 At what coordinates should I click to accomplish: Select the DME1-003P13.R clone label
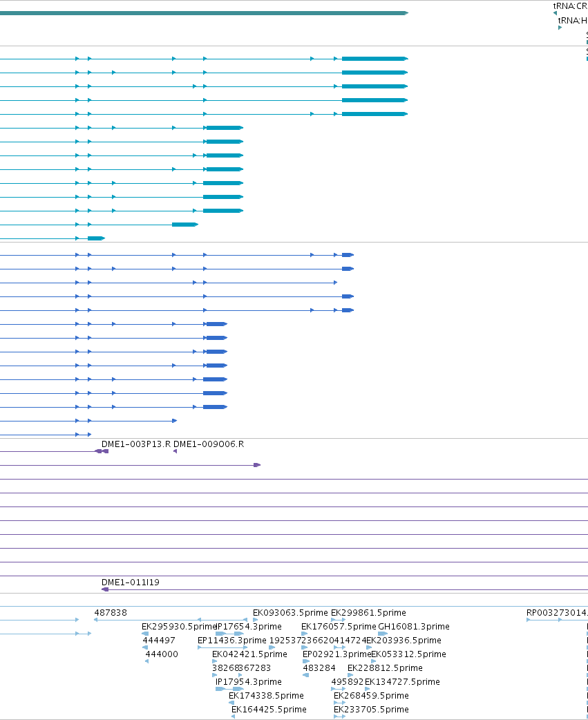[x=136, y=444]
